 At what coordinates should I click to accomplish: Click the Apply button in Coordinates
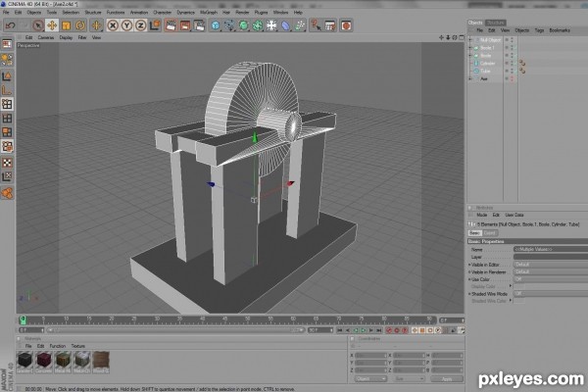(x=447, y=379)
